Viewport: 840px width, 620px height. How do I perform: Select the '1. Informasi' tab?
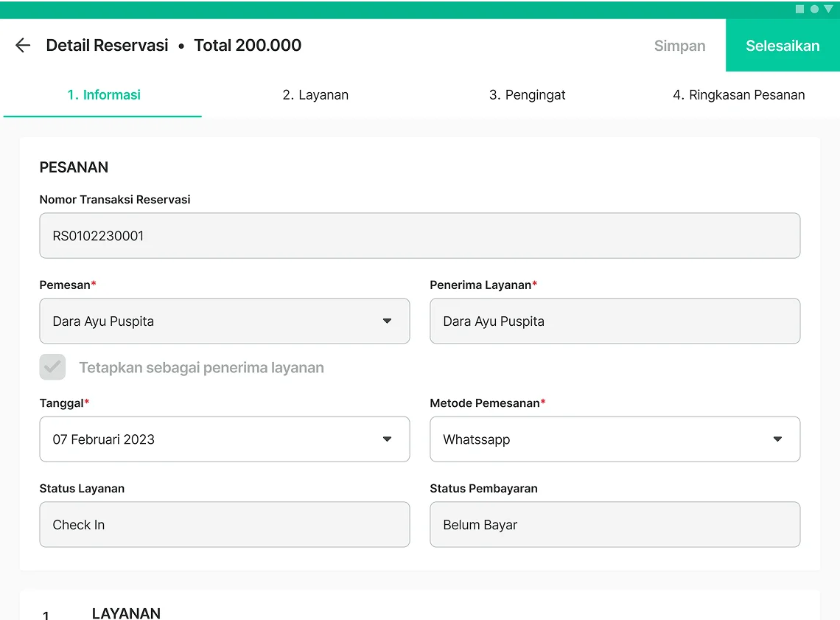pos(104,95)
